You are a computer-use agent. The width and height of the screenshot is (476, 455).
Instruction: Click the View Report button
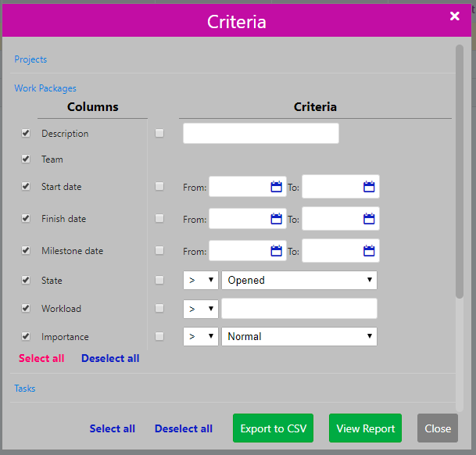point(366,428)
